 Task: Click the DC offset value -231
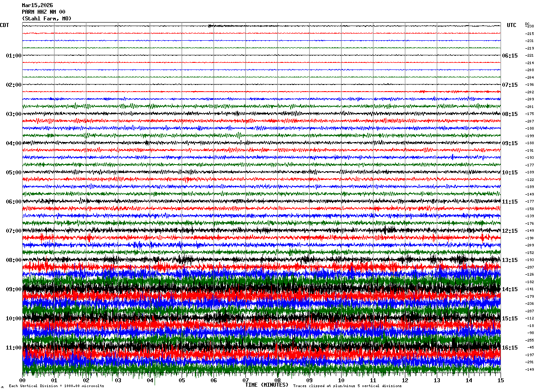[x=529, y=41]
